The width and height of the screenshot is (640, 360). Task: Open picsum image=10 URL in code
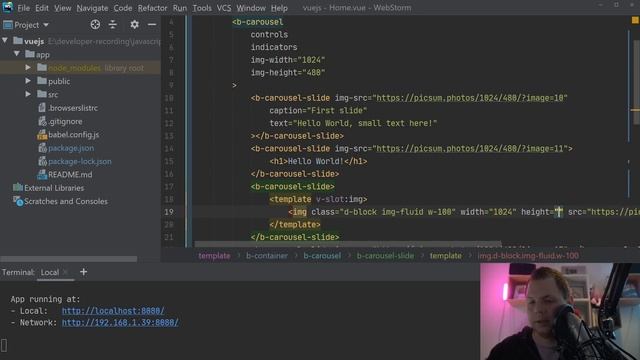click(x=470, y=98)
